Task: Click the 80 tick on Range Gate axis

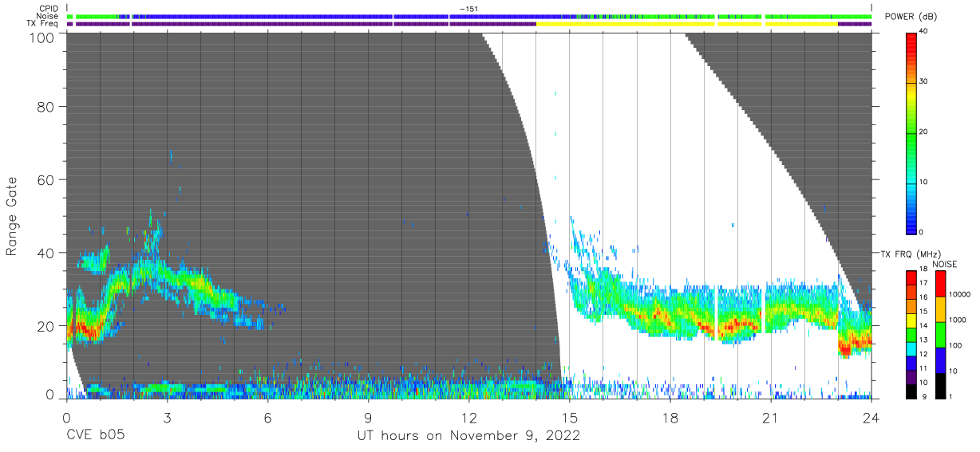Action: coord(45,107)
